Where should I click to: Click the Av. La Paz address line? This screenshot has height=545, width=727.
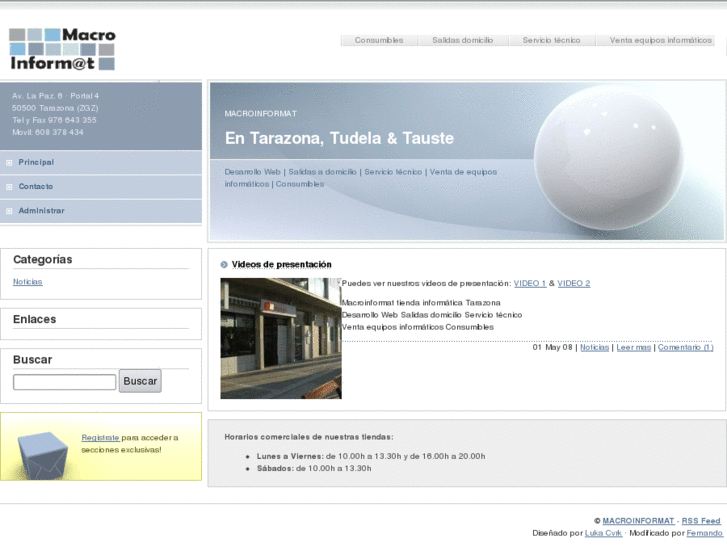click(x=56, y=96)
